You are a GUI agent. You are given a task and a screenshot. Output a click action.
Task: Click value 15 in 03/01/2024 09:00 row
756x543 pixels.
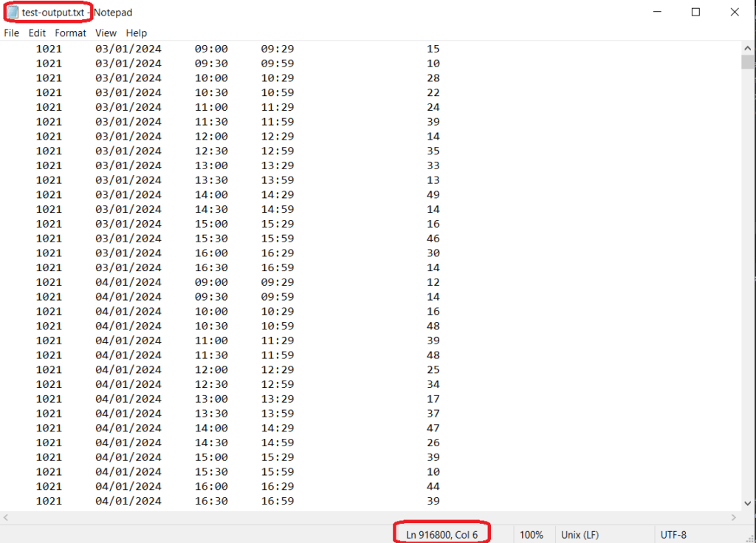click(x=433, y=49)
